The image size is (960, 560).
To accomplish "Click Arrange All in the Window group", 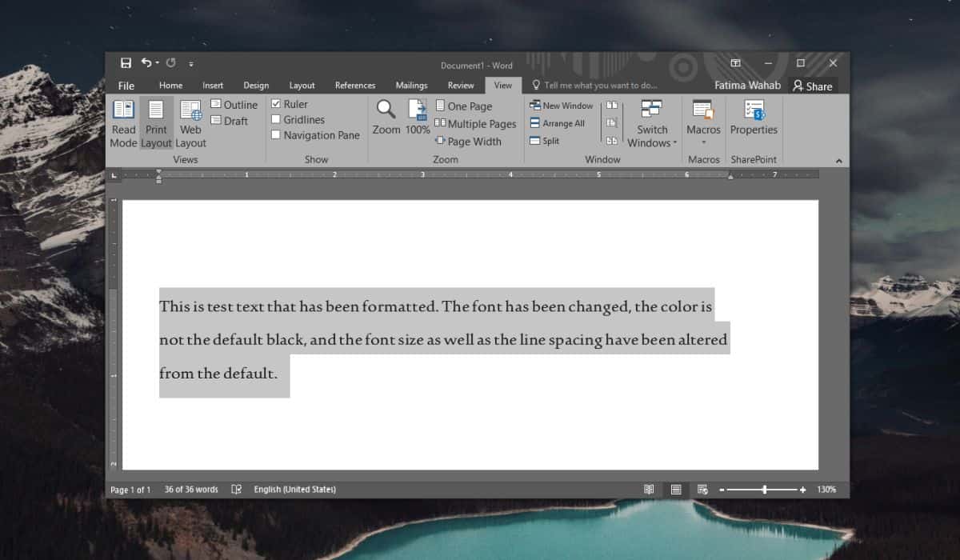I will click(558, 123).
